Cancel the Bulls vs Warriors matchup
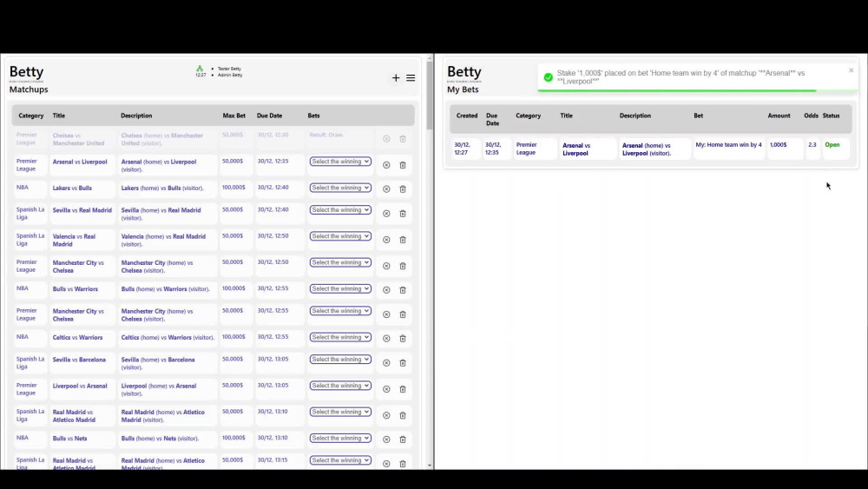 [x=386, y=289]
